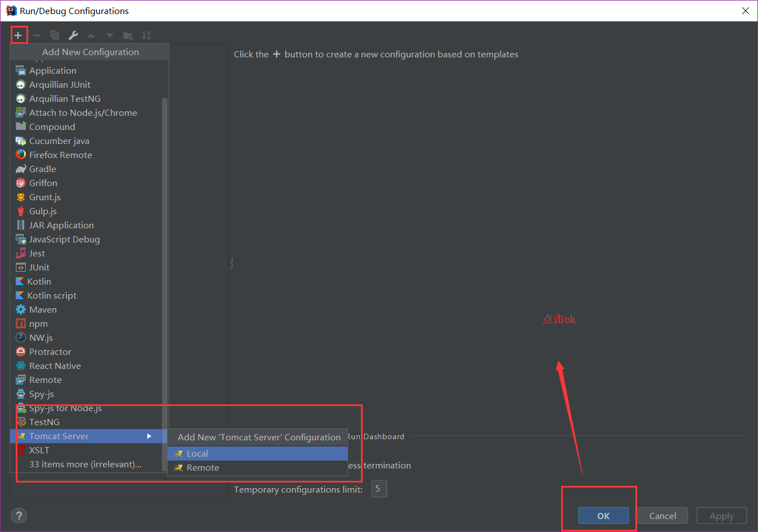Expand 33 items more (irrelevant) entry
Image resolution: width=758 pixels, height=532 pixels.
tap(85, 464)
